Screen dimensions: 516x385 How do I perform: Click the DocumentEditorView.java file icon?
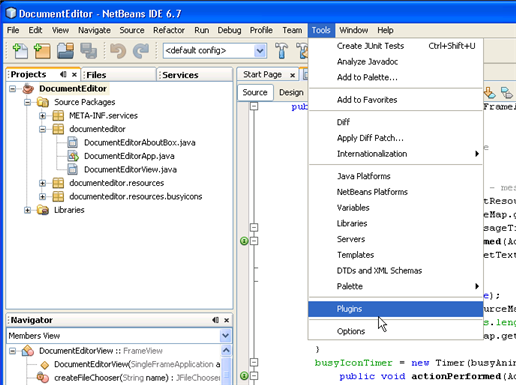72,169
